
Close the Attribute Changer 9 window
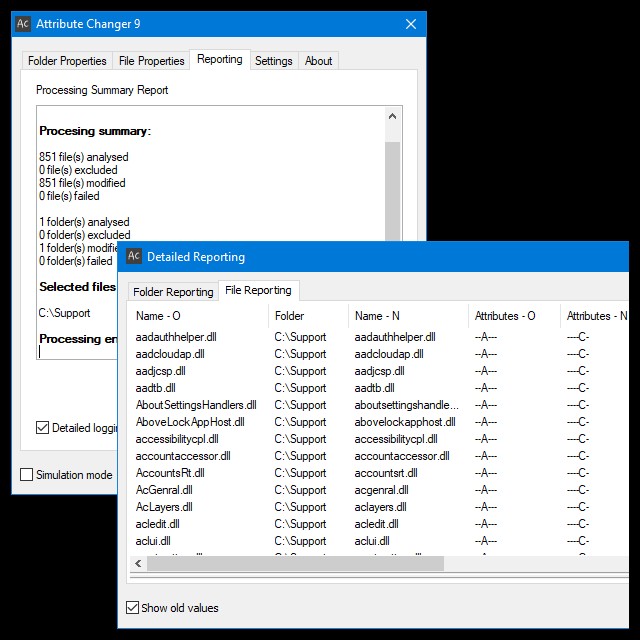pos(411,24)
